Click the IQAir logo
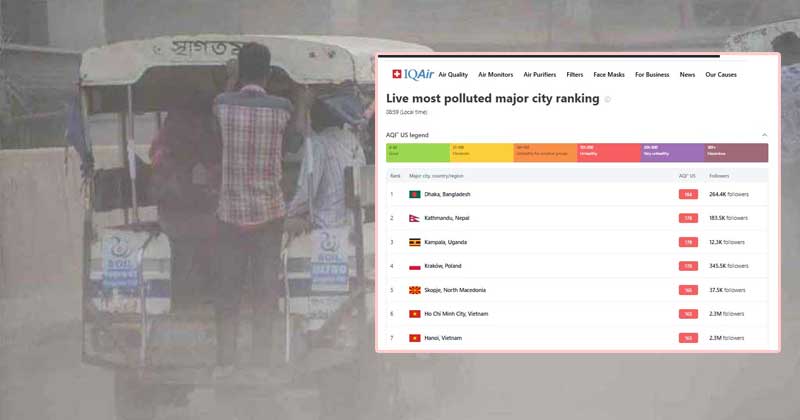The height and width of the screenshot is (420, 800). (x=413, y=75)
